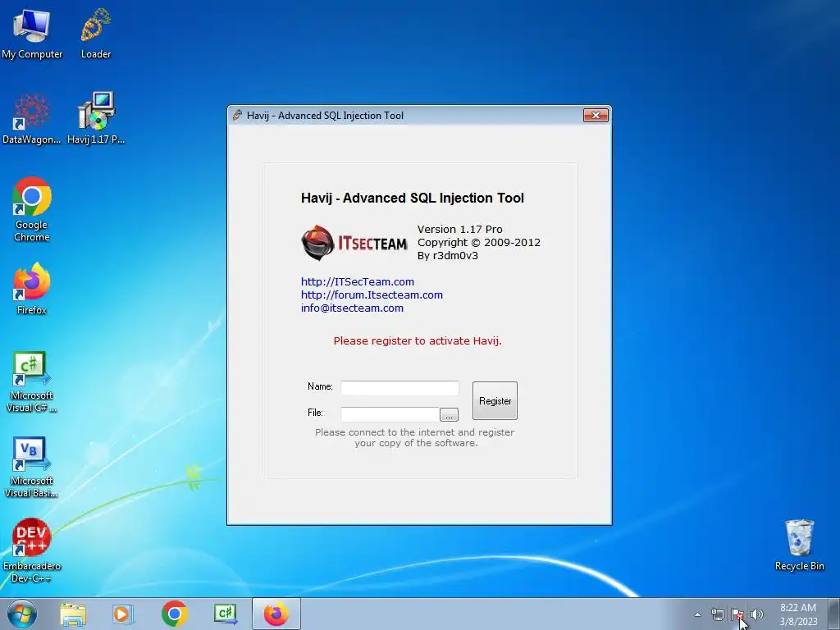Click the 'Havij - Advanced SQL Injection Tool' heading
This screenshot has height=630, width=840.
coord(413,198)
